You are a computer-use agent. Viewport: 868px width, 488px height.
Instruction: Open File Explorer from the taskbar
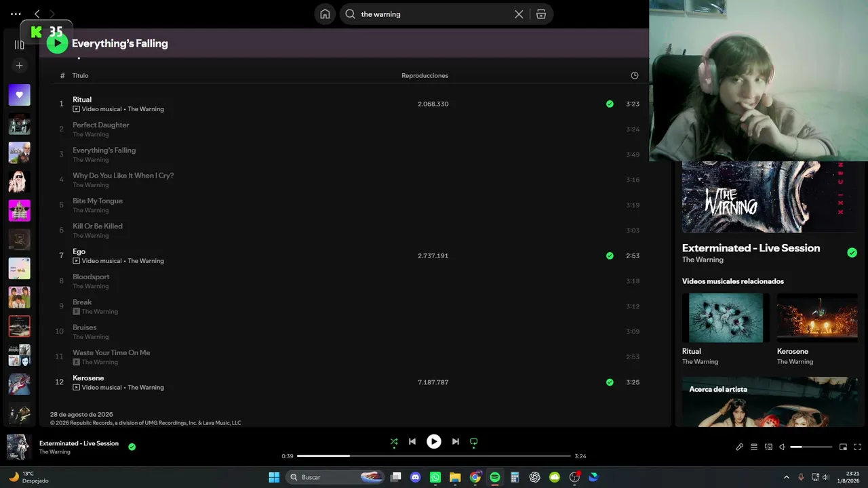[455, 477]
